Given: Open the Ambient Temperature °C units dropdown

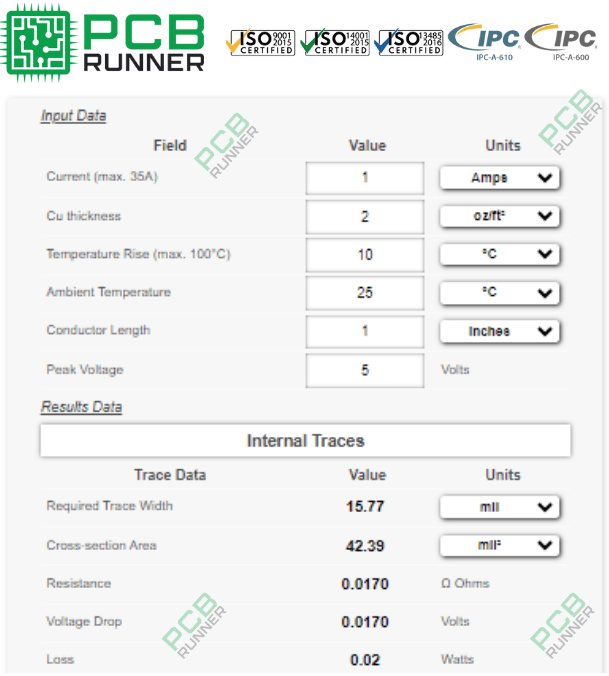Looking at the screenshot, I should click(500, 293).
